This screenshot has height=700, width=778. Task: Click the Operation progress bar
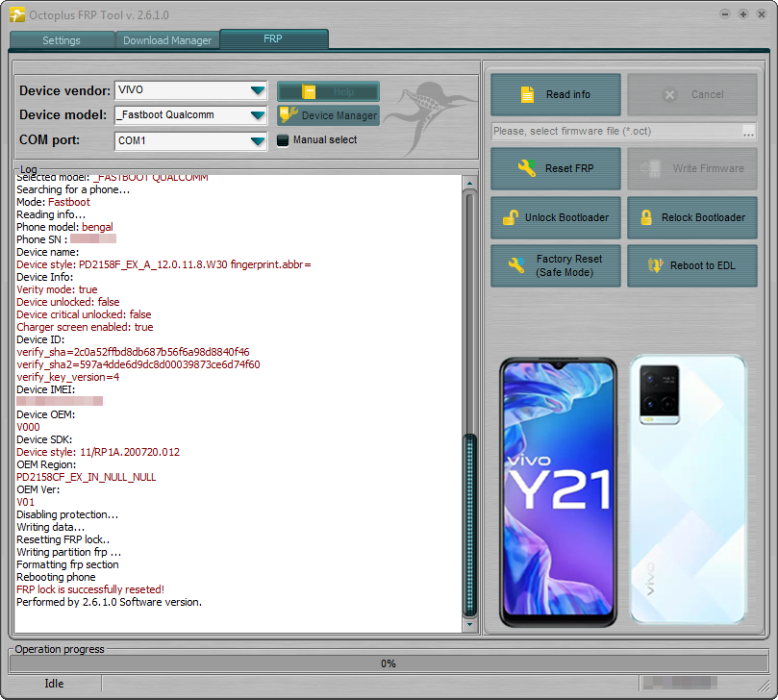pos(389,663)
